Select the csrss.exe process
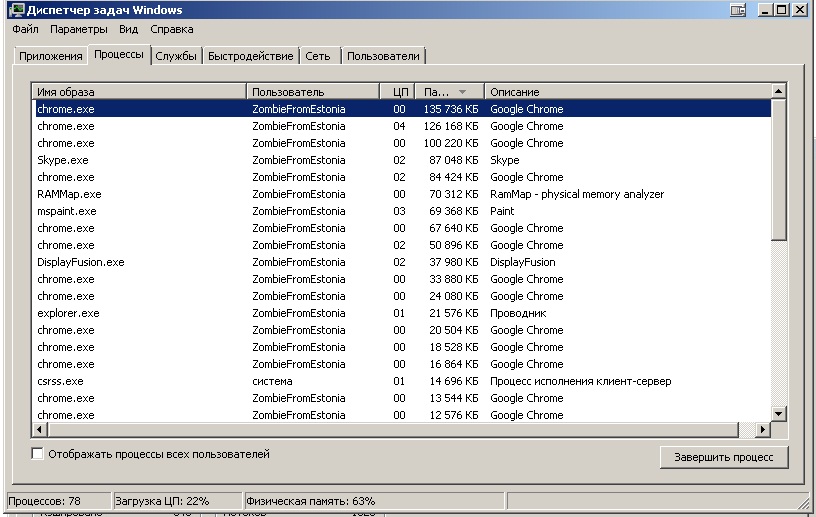This screenshot has height=517, width=816. (x=401, y=381)
